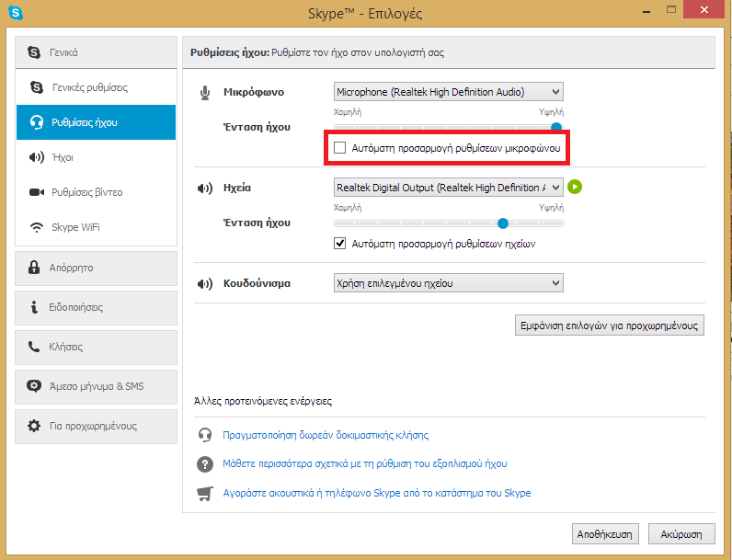Click Skype icon beside Γενικά
Image resolution: width=732 pixels, height=560 pixels.
(34, 51)
